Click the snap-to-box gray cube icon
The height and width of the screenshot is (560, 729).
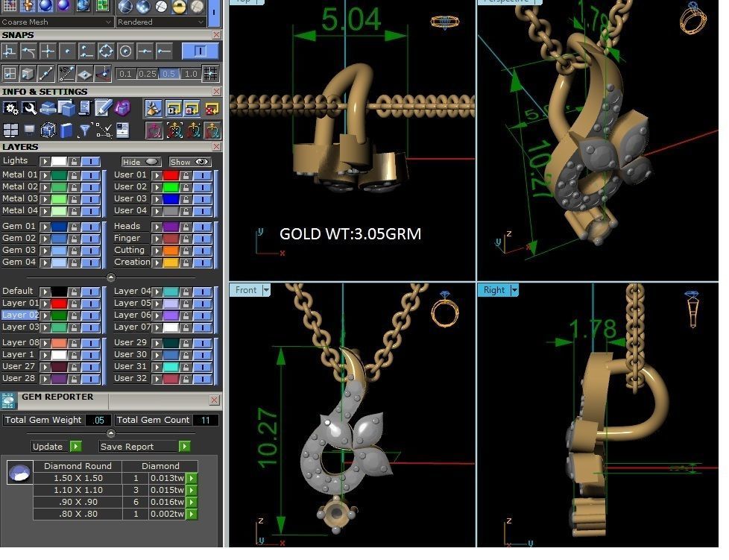28,73
